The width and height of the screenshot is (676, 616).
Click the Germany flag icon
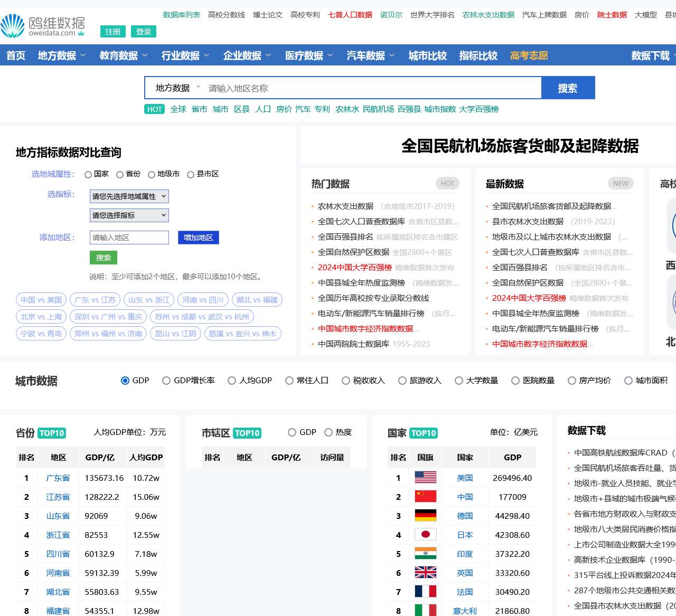click(x=425, y=516)
